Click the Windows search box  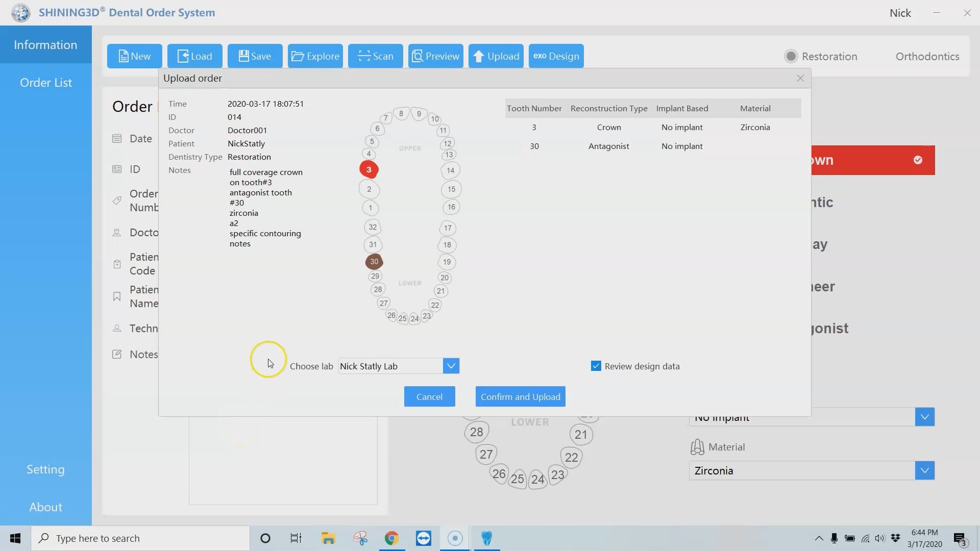coord(140,538)
